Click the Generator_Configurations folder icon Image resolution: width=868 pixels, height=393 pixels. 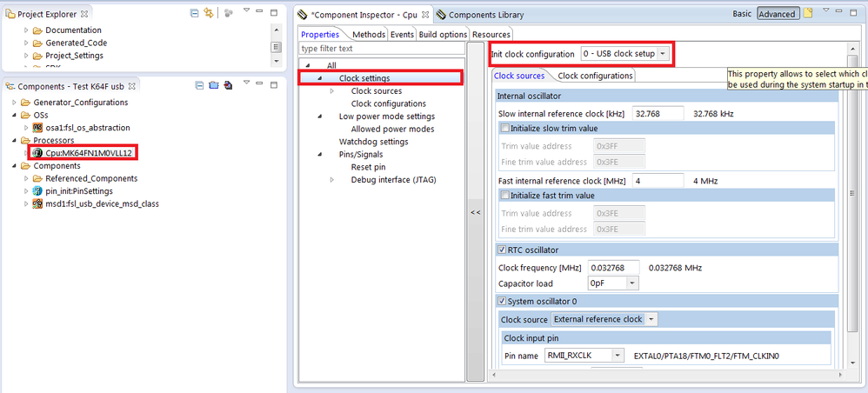click(25, 103)
